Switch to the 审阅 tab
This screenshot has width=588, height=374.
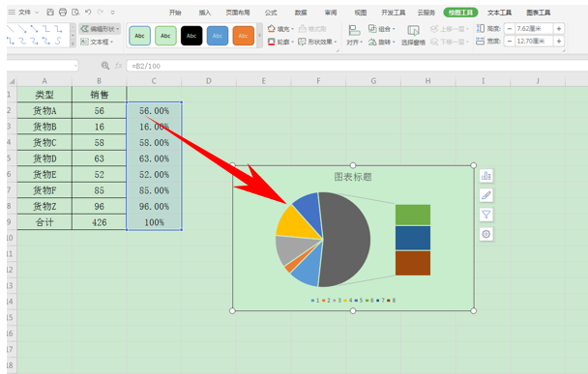coord(331,13)
